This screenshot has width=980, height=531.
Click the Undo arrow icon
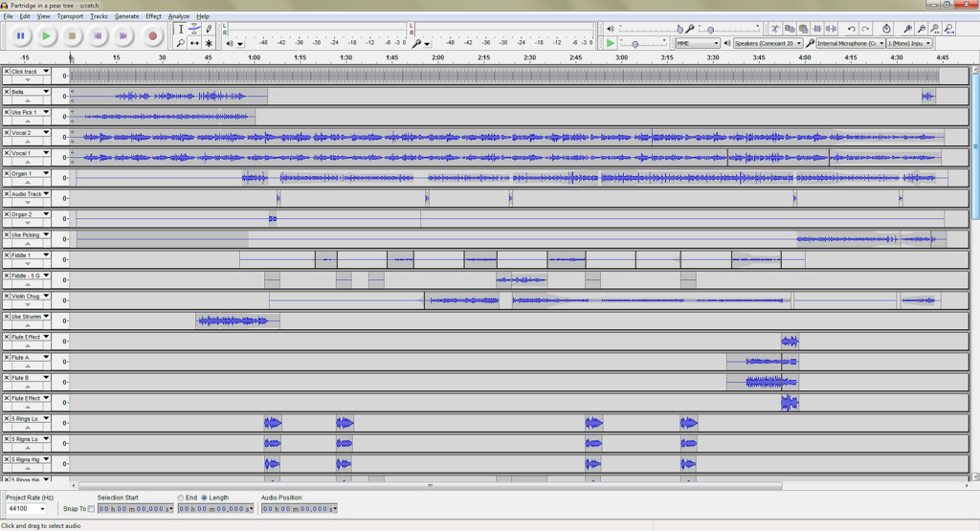coord(851,29)
